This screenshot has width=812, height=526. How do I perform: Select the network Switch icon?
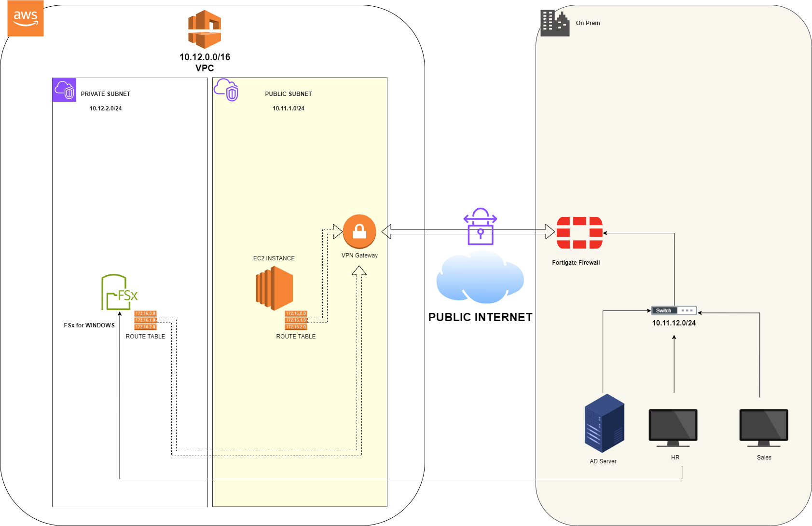[674, 310]
